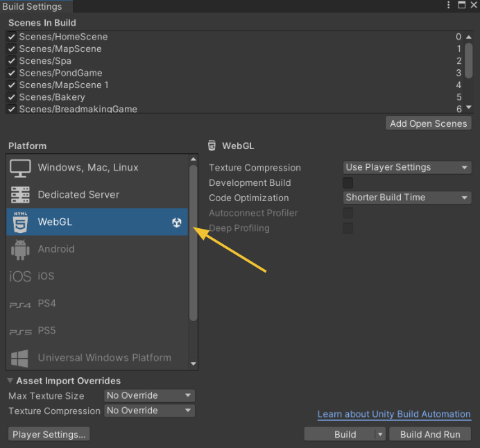Click the HTML5 WebGL platform icon
480x448 pixels.
[20, 222]
